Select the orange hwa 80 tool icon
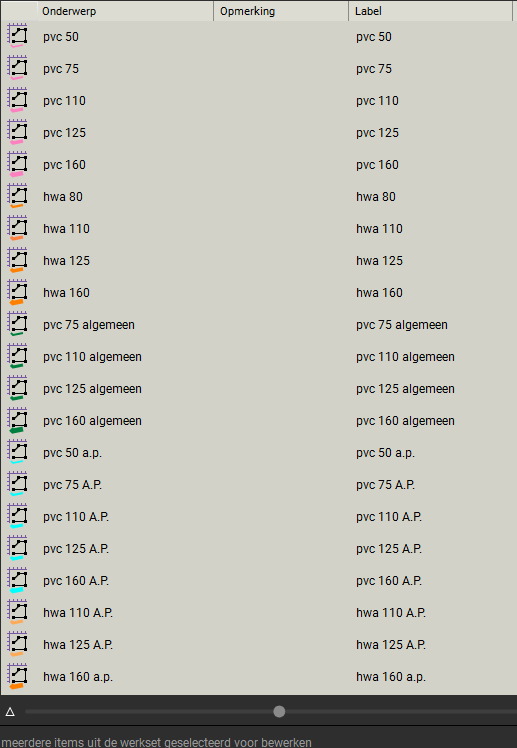The height and width of the screenshot is (748, 517). pos(18,196)
